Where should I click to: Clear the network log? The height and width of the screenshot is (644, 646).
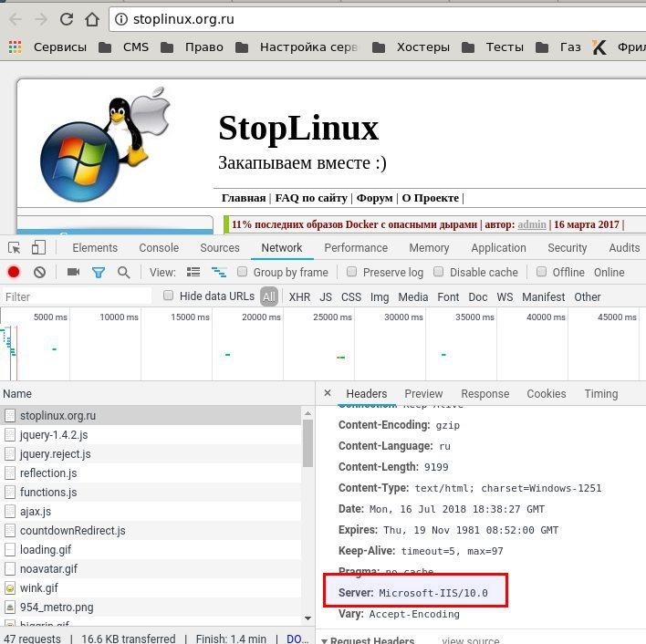click(39, 272)
